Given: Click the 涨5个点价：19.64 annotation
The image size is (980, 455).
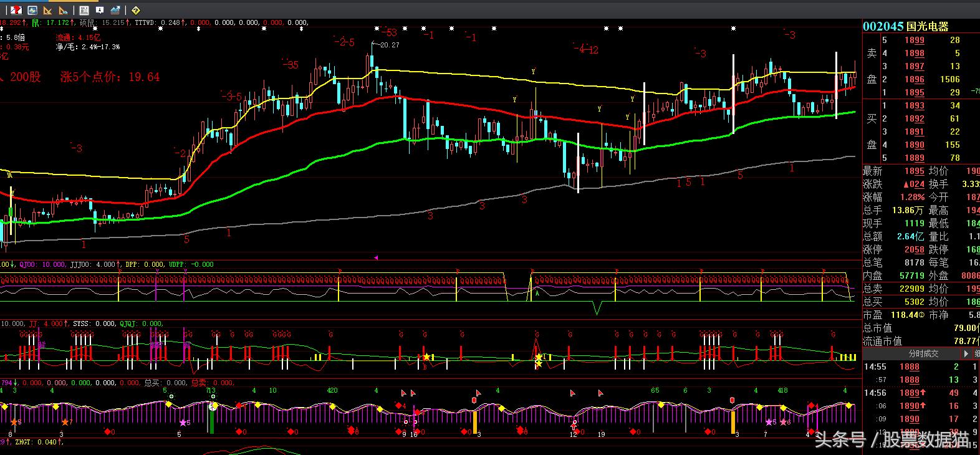Looking at the screenshot, I should coord(110,77).
